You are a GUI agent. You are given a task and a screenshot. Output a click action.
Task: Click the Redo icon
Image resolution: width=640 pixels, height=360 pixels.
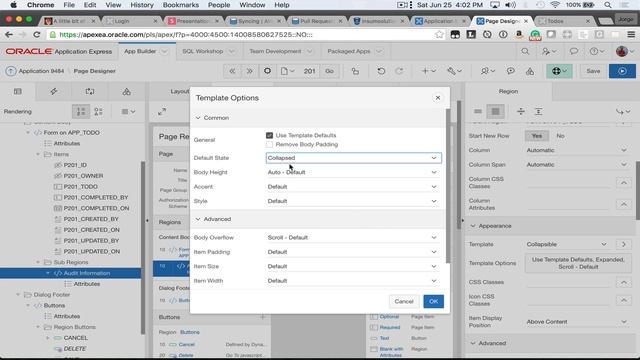coord(399,71)
